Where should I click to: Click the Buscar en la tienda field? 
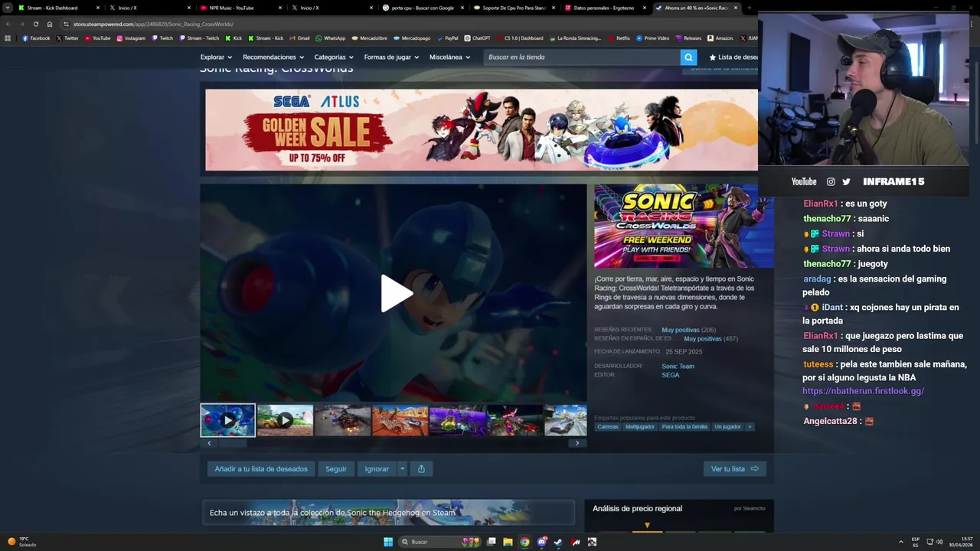(x=582, y=57)
